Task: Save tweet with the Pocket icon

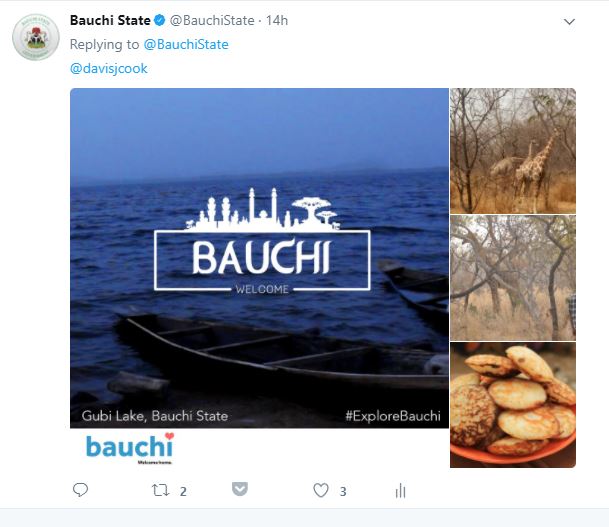Action: [x=240, y=490]
